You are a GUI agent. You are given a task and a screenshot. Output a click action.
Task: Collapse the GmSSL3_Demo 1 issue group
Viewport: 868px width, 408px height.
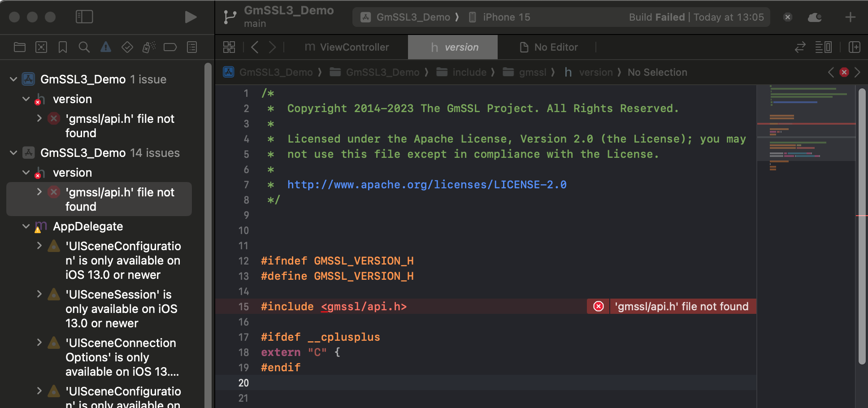click(13, 79)
